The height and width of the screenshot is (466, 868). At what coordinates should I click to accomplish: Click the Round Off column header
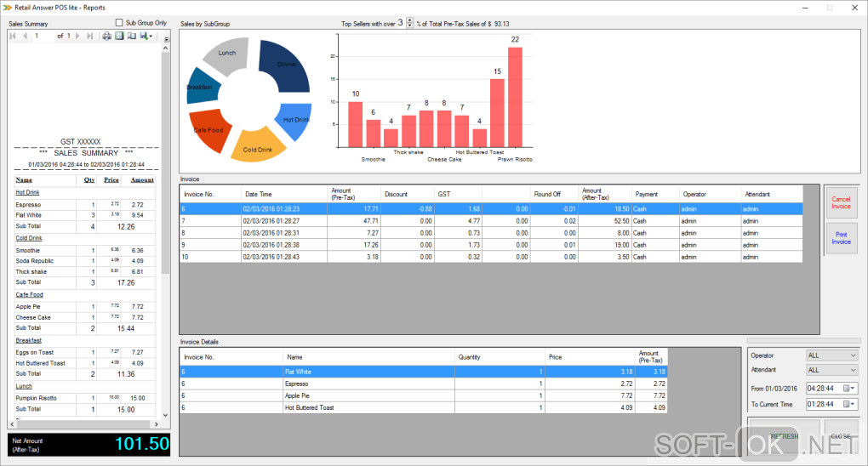tap(554, 194)
